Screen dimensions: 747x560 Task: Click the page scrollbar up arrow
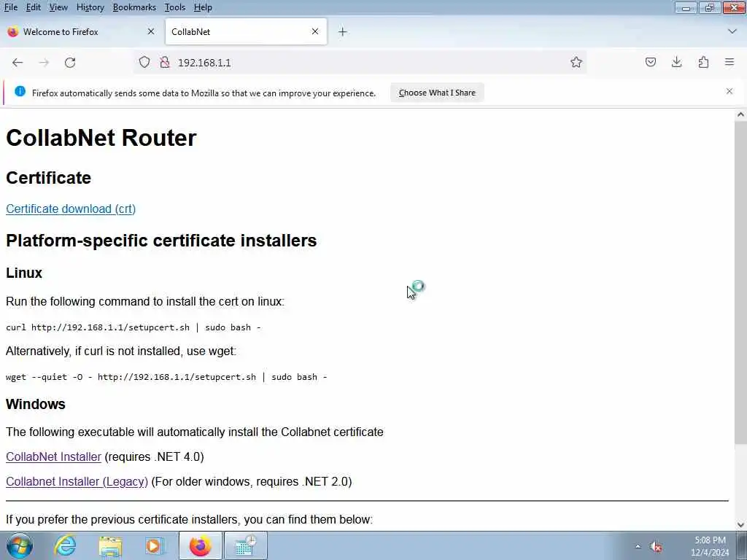coord(740,114)
